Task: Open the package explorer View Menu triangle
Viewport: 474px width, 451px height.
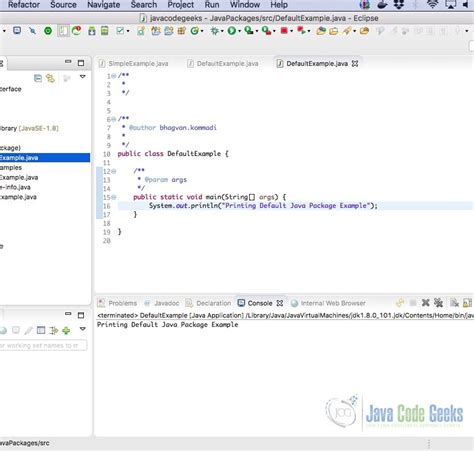Action: click(x=83, y=77)
